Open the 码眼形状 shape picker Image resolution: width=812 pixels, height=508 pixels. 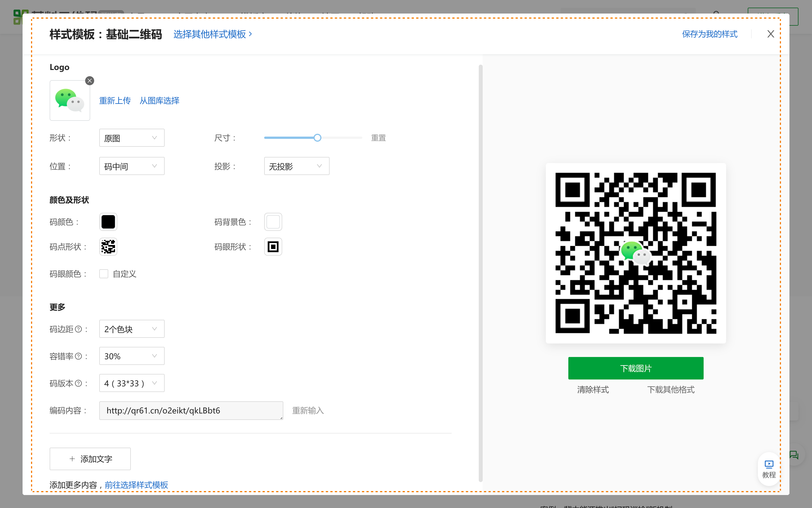coord(273,247)
